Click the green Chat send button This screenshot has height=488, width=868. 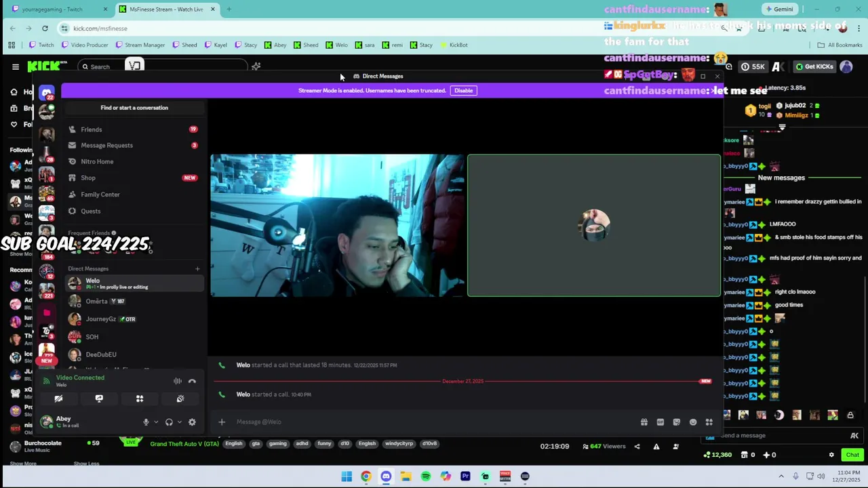click(x=852, y=455)
